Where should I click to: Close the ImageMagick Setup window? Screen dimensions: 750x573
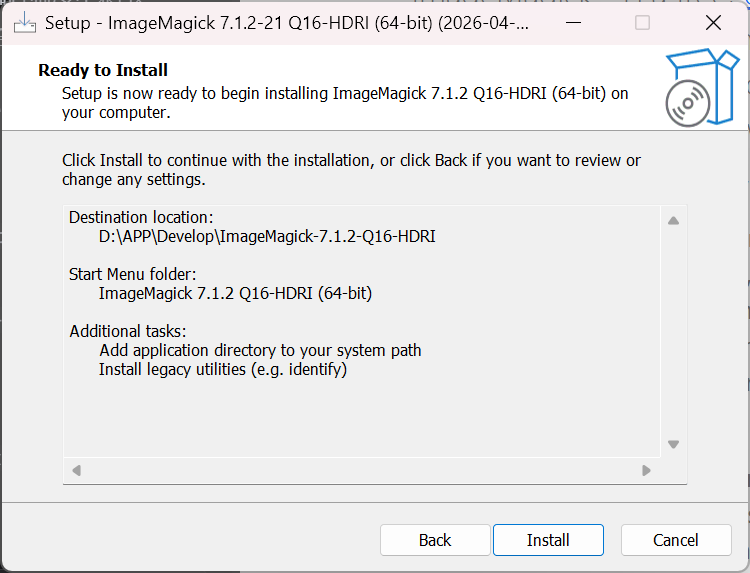[712, 22]
